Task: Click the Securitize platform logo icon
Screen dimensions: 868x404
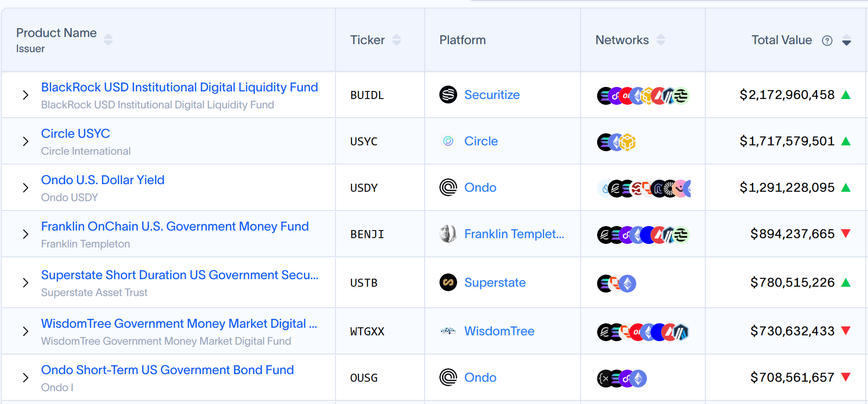Action: (448, 95)
